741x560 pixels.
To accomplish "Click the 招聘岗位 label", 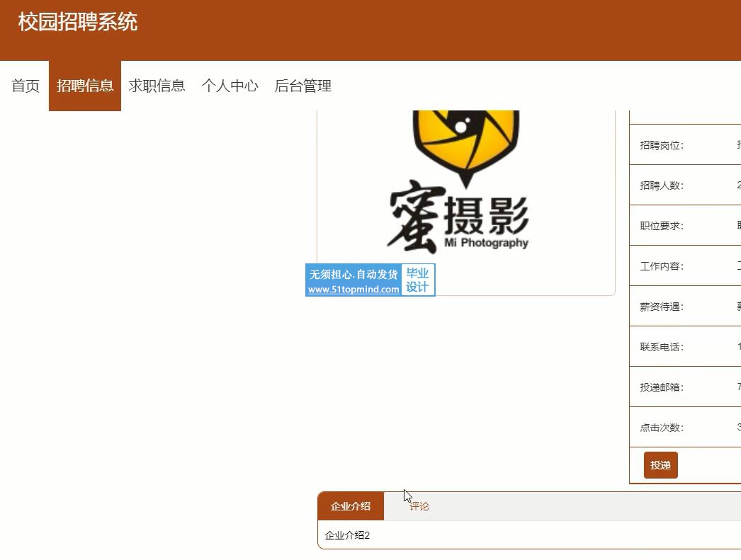I will (x=662, y=145).
